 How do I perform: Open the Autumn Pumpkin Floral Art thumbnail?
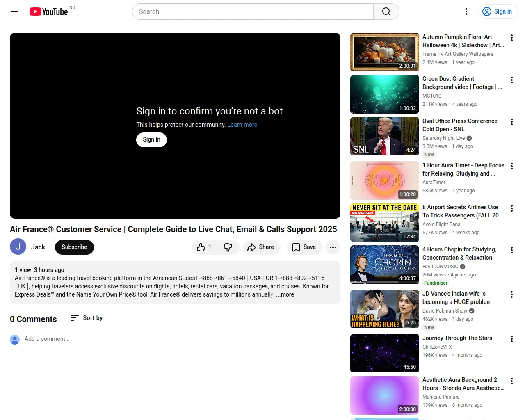(x=384, y=52)
